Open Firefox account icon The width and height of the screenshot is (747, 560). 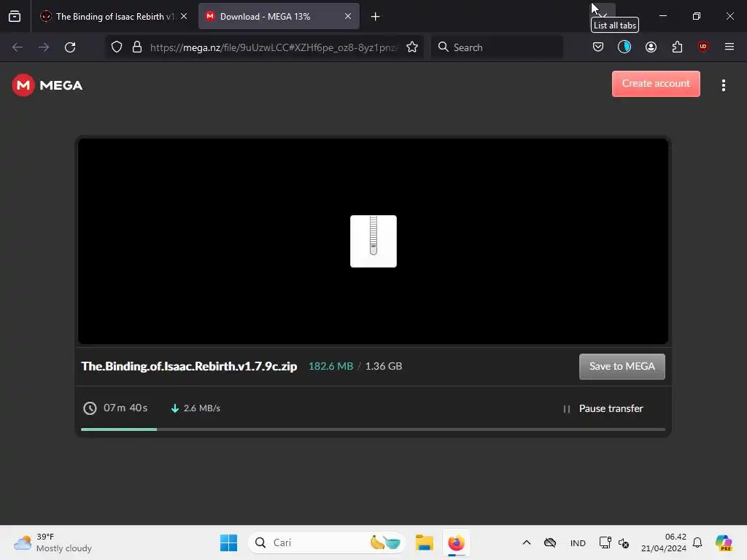(x=651, y=47)
